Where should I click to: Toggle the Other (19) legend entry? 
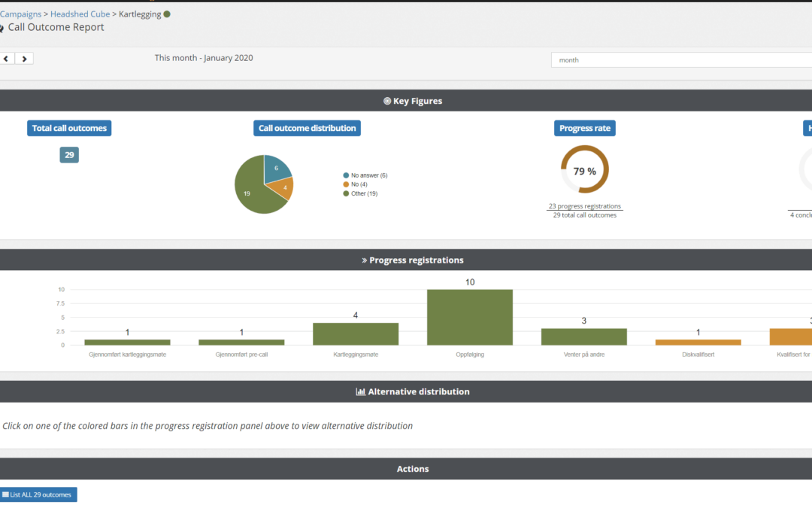point(360,193)
